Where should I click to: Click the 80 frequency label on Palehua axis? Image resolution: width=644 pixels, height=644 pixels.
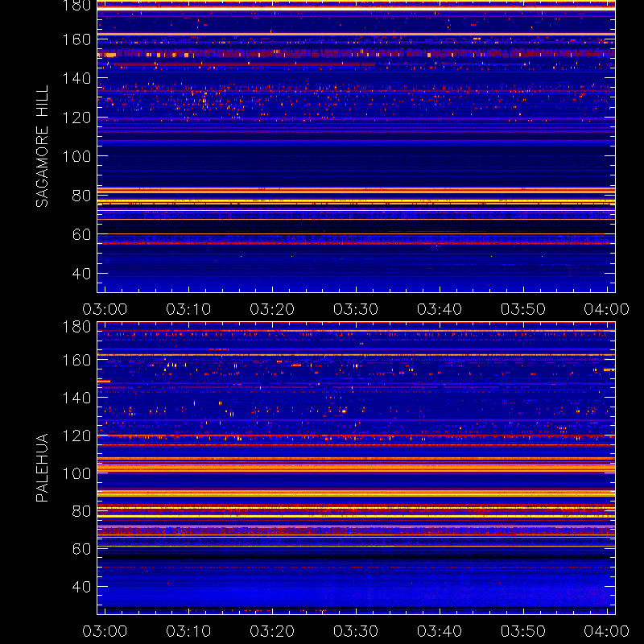(x=81, y=511)
